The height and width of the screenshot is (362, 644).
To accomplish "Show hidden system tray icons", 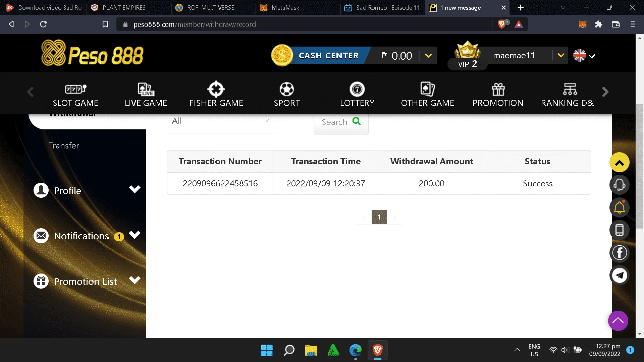I will pyautogui.click(x=517, y=350).
